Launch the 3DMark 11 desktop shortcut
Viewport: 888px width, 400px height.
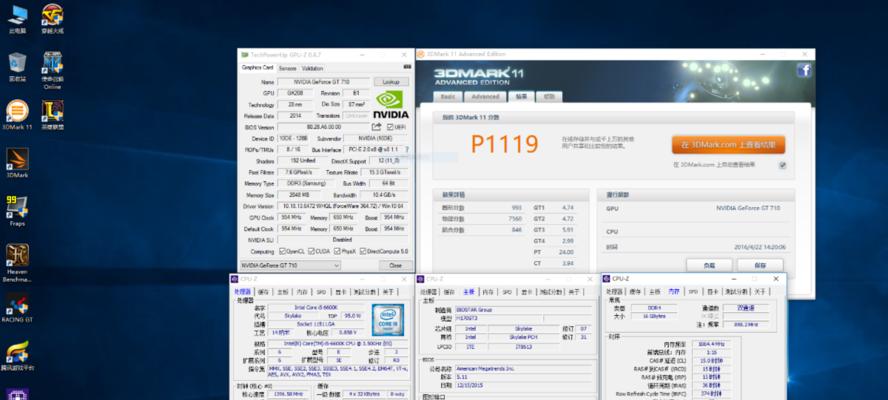coord(18,115)
